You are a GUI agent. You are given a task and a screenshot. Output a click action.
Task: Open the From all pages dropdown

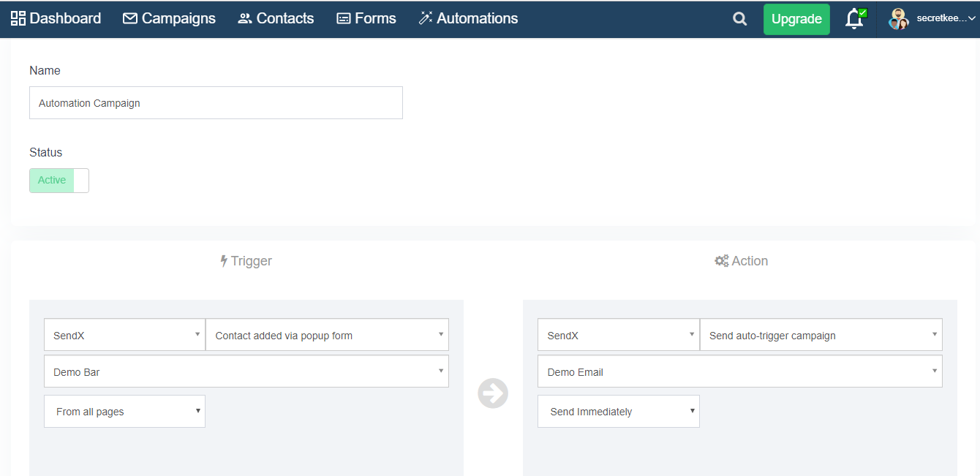click(x=124, y=412)
